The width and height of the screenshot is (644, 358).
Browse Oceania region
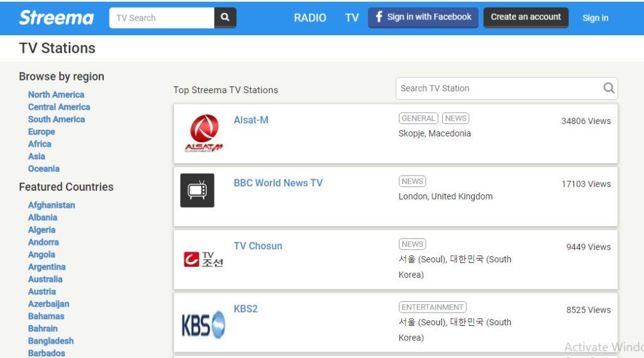tap(44, 169)
